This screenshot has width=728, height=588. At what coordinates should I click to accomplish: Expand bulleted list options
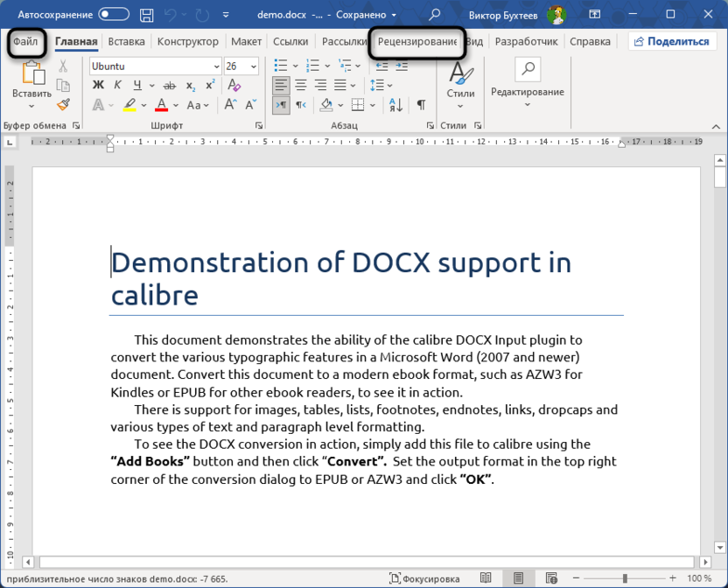[x=295, y=66]
